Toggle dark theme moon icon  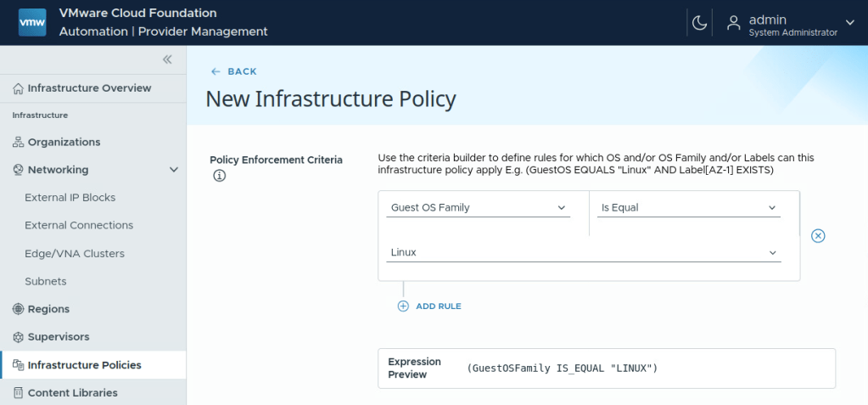(699, 23)
